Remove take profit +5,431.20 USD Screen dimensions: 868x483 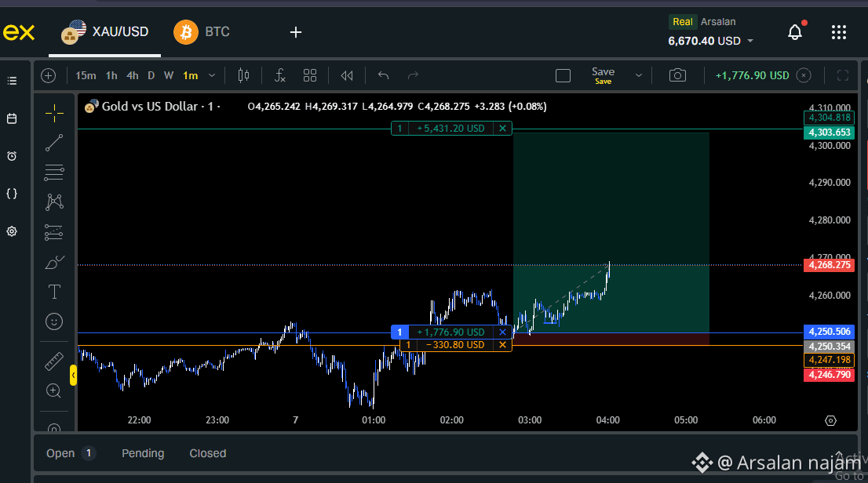click(x=502, y=129)
